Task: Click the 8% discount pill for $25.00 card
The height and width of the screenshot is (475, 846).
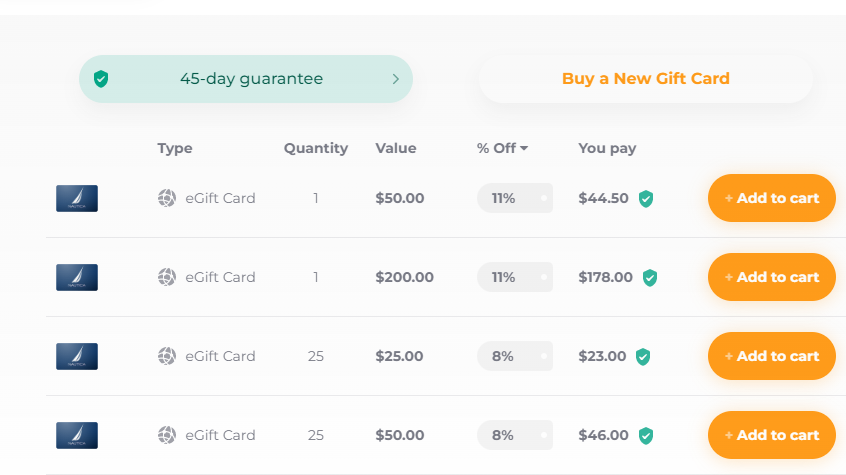Action: pos(514,356)
